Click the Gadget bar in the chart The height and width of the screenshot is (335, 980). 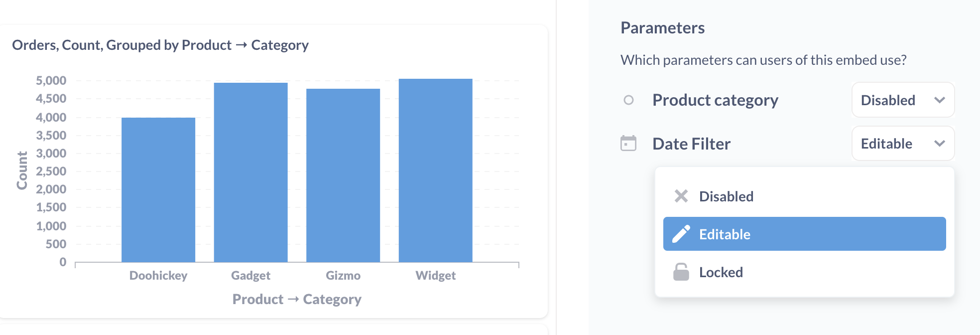coord(251,172)
